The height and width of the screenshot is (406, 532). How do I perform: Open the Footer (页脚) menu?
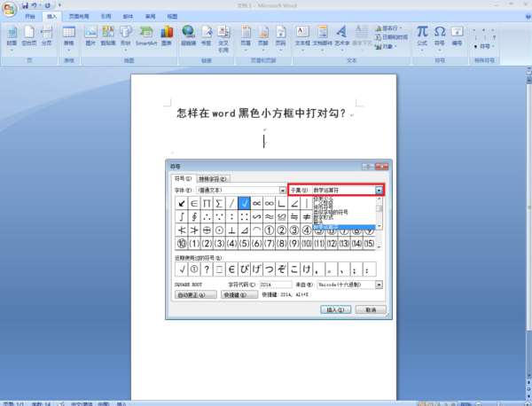(x=263, y=38)
